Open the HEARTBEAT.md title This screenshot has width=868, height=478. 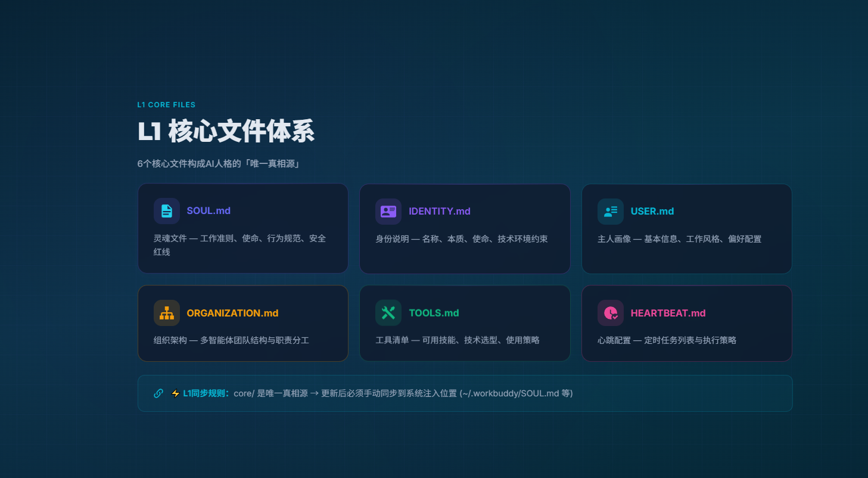tap(668, 313)
